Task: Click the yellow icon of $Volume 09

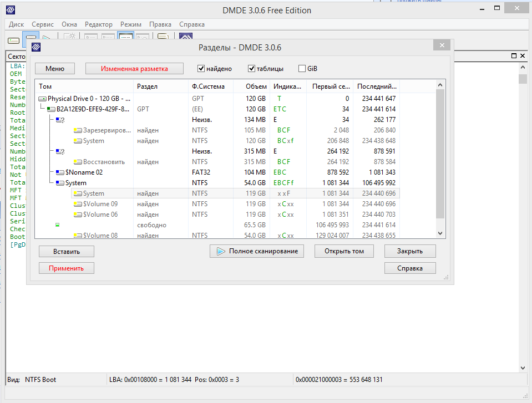Action: (78, 204)
